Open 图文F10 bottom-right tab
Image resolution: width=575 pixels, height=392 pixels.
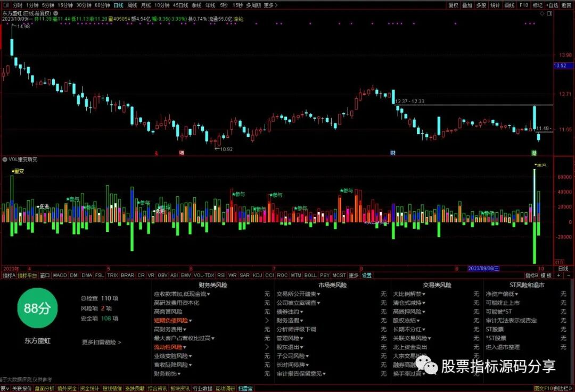point(544,389)
